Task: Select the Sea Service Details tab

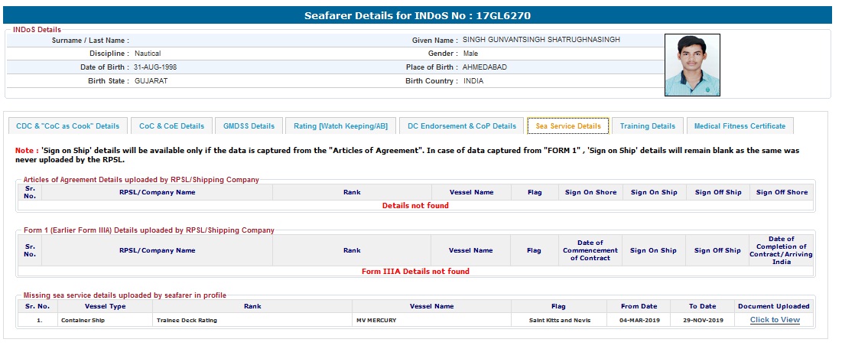Action: tap(567, 126)
